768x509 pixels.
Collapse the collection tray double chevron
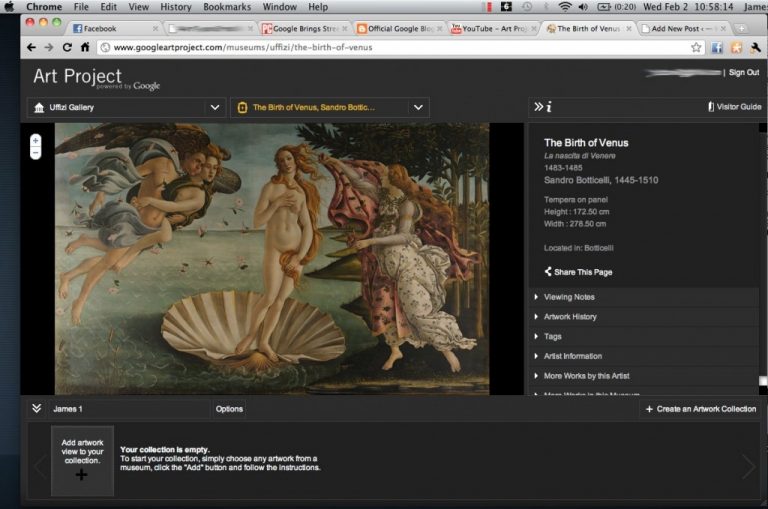coord(36,409)
